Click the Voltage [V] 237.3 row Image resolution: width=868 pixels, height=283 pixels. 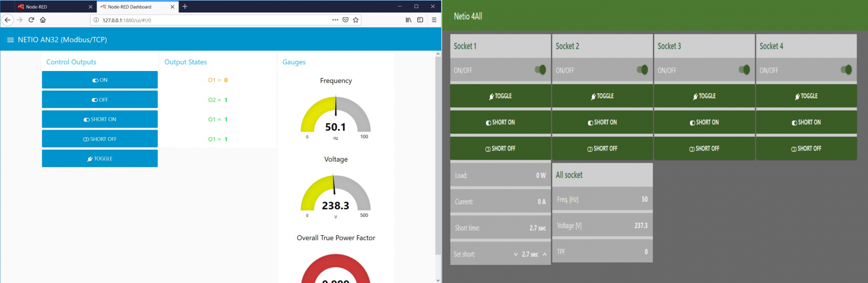coord(602,226)
